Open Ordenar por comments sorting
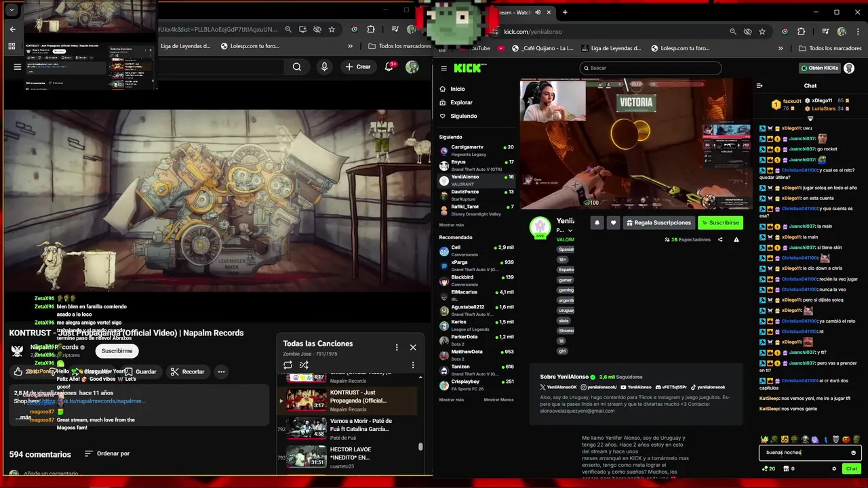The image size is (868, 488). click(x=107, y=453)
